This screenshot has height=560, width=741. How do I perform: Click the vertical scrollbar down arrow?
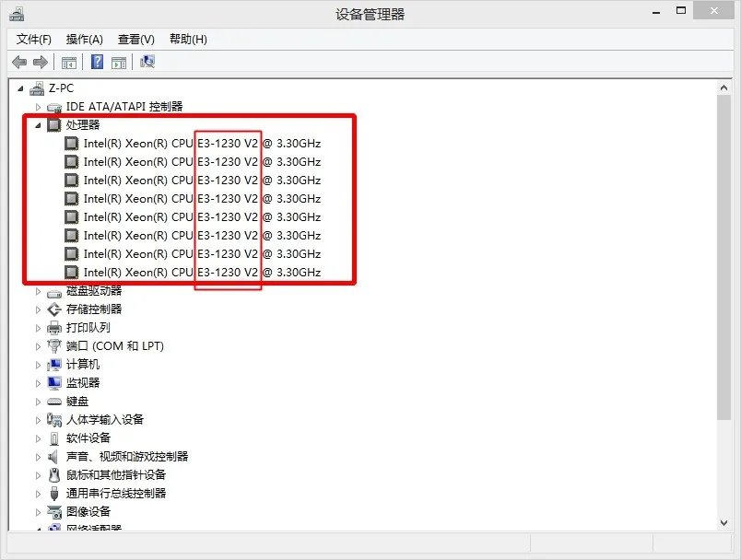coord(724,523)
